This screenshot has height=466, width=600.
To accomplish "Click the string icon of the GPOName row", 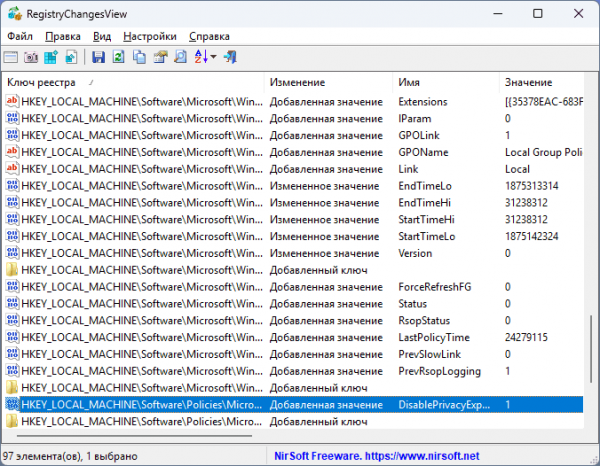I will point(12,152).
